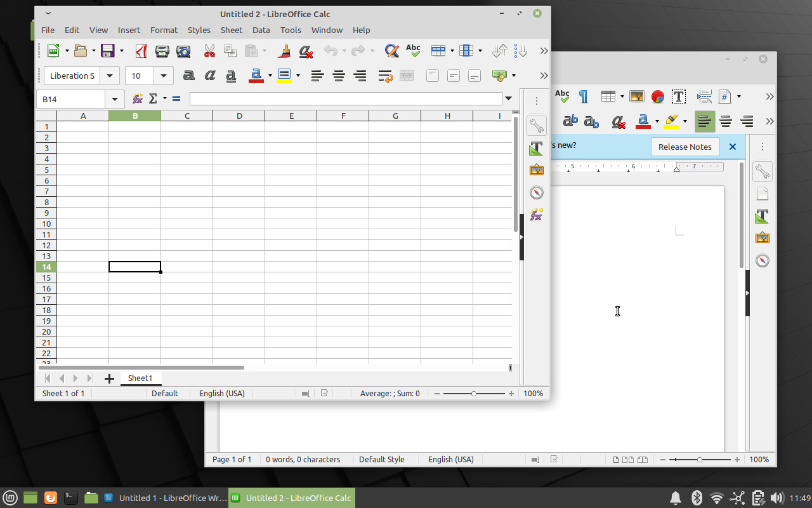The height and width of the screenshot is (508, 812).
Task: Toggle Wrap Text in Calc toolbar
Action: coord(386,76)
